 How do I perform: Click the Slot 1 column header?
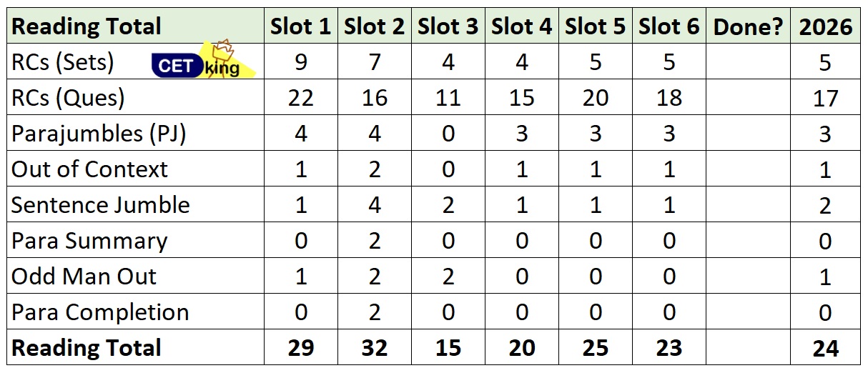pos(300,27)
